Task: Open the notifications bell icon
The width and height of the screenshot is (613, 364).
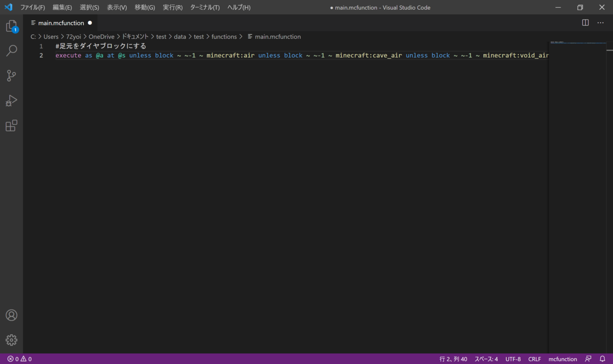Action: tap(602, 359)
